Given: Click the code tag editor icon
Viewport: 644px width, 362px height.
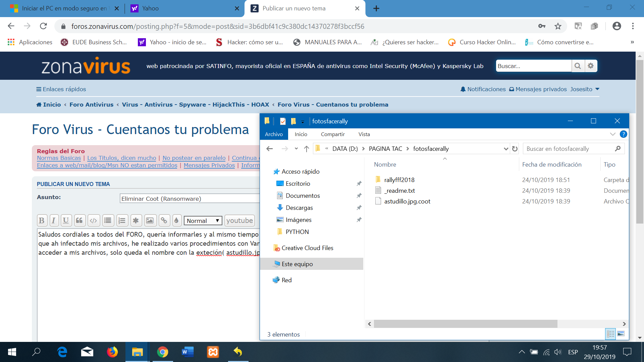Looking at the screenshot, I should (94, 221).
